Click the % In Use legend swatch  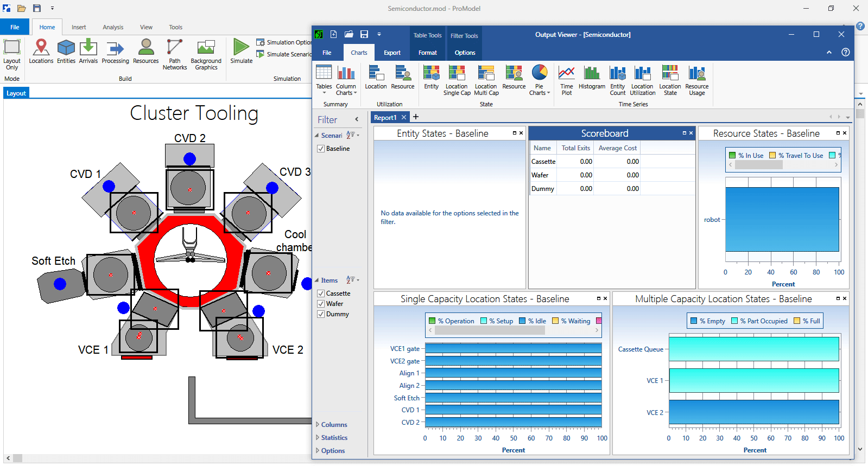[732, 156]
